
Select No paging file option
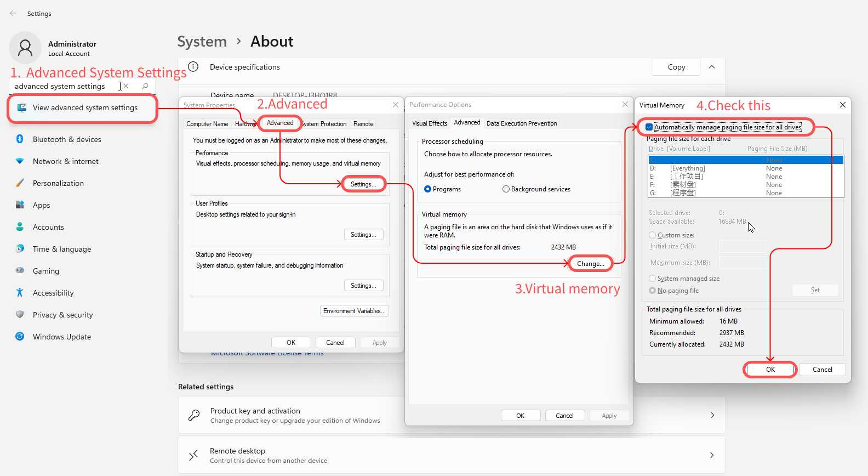tap(652, 291)
